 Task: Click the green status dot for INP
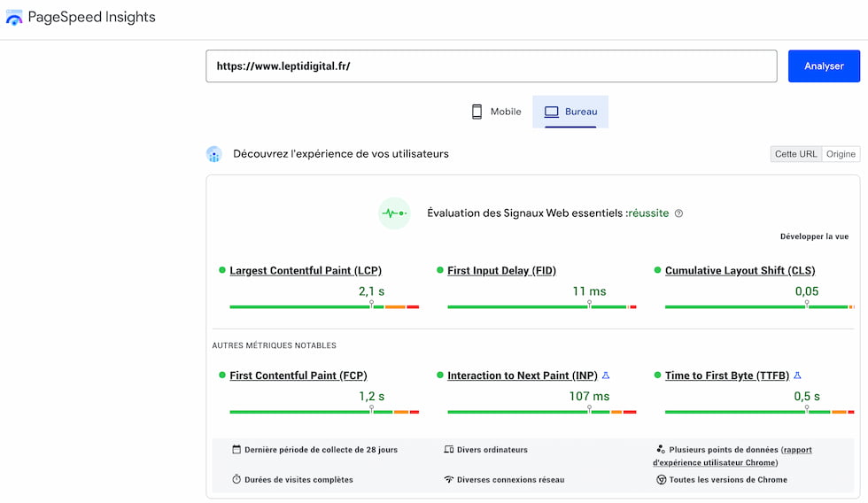coord(440,375)
